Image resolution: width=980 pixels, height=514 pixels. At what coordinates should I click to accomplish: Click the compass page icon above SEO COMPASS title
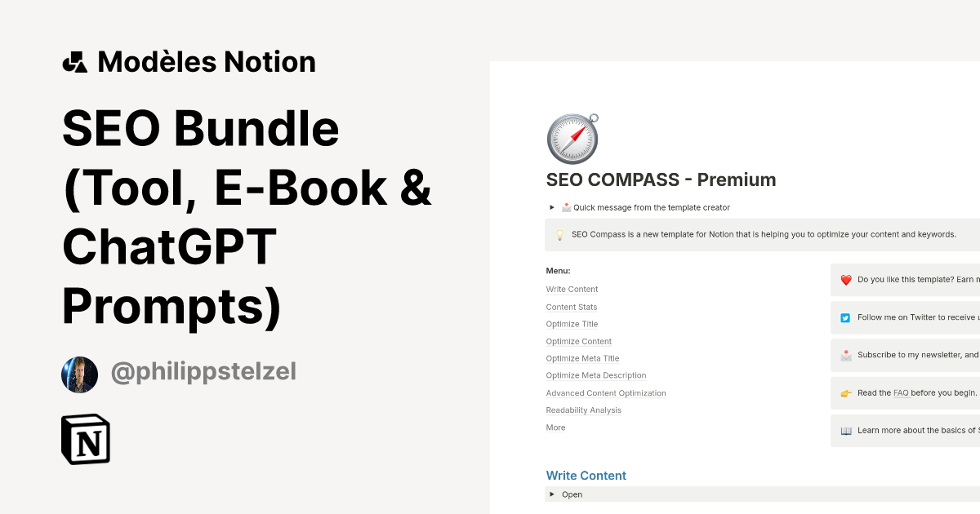(572, 138)
